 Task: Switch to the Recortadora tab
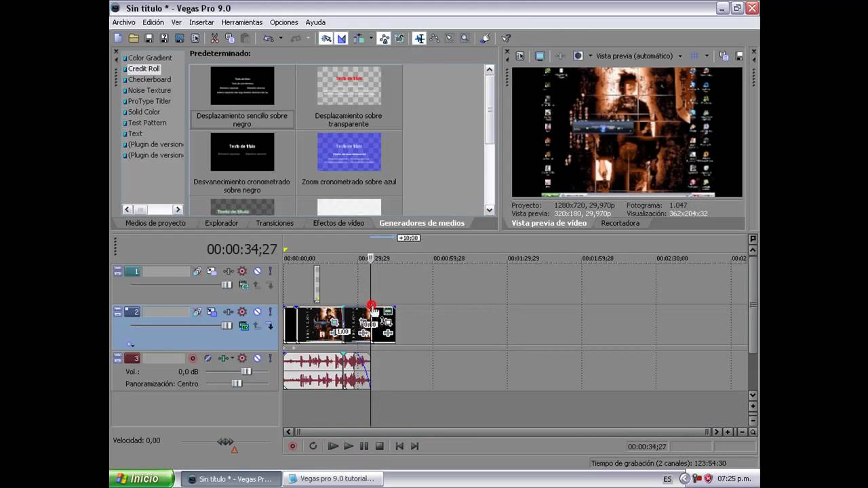click(x=620, y=223)
